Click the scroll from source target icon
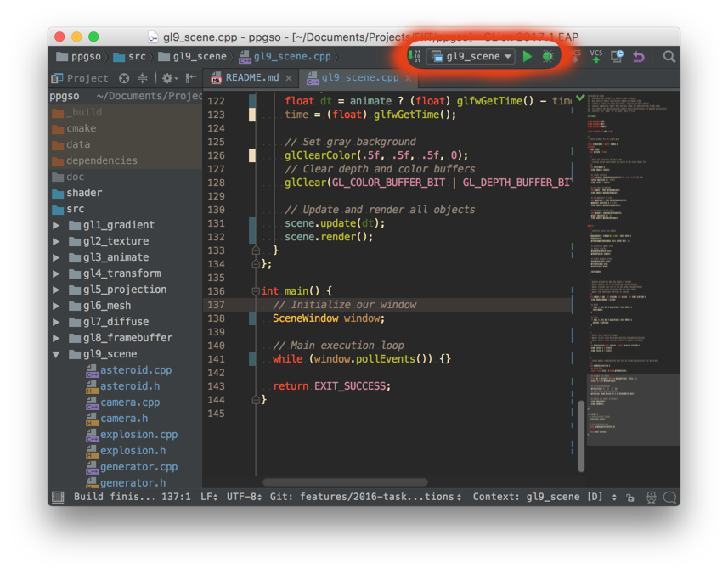This screenshot has width=728, height=574. click(x=123, y=78)
